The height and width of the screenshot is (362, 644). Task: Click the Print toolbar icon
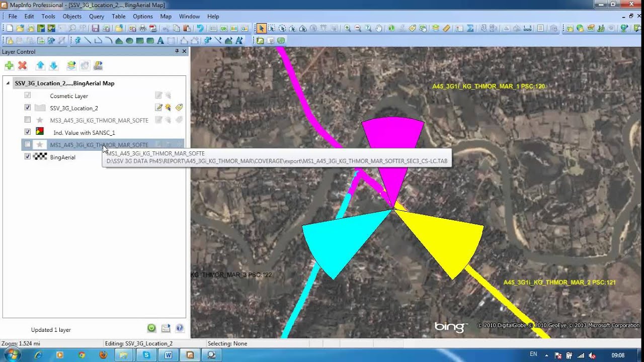point(142,29)
